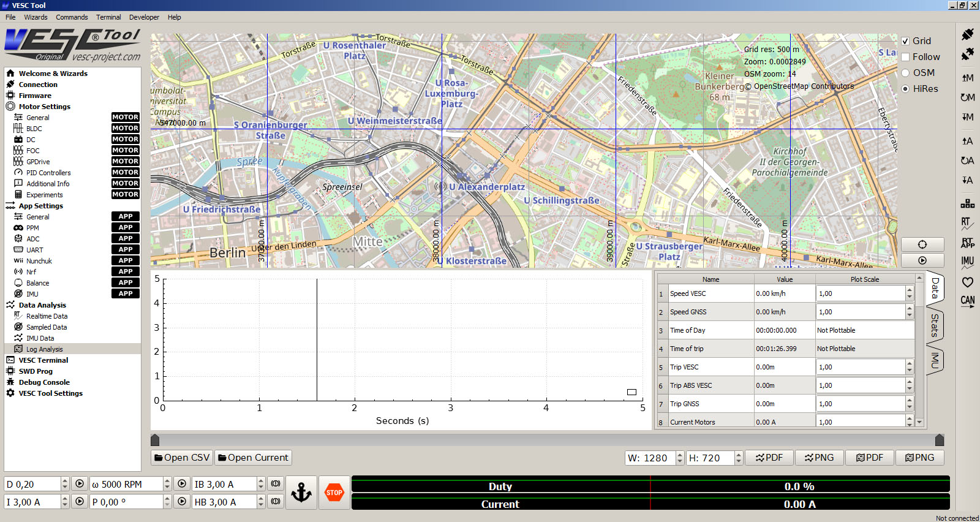The image size is (980, 522).
Task: Select the OSM radio button
Action: [x=905, y=73]
